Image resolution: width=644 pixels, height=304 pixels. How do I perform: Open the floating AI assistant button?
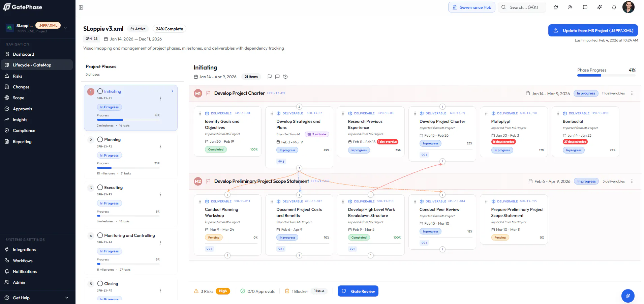[628, 296]
